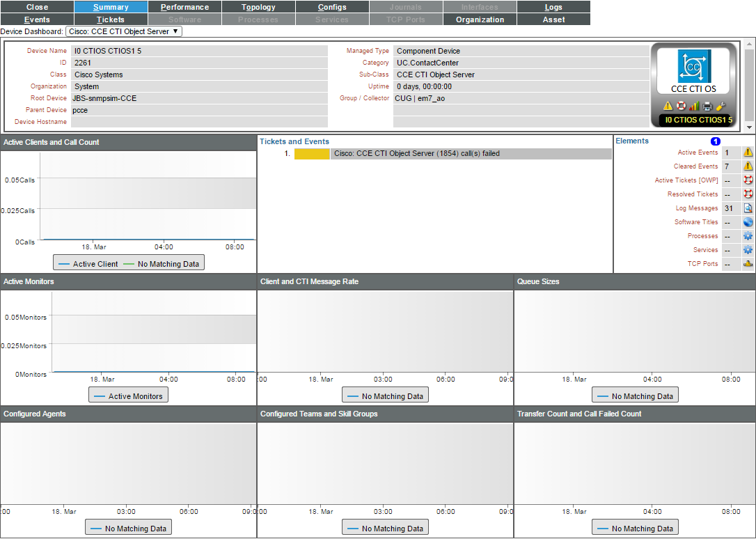Image resolution: width=756 pixels, height=539 pixels.
Task: Toggle No Matching Data legend under Transfer Count chart
Action: pyautogui.click(x=635, y=529)
